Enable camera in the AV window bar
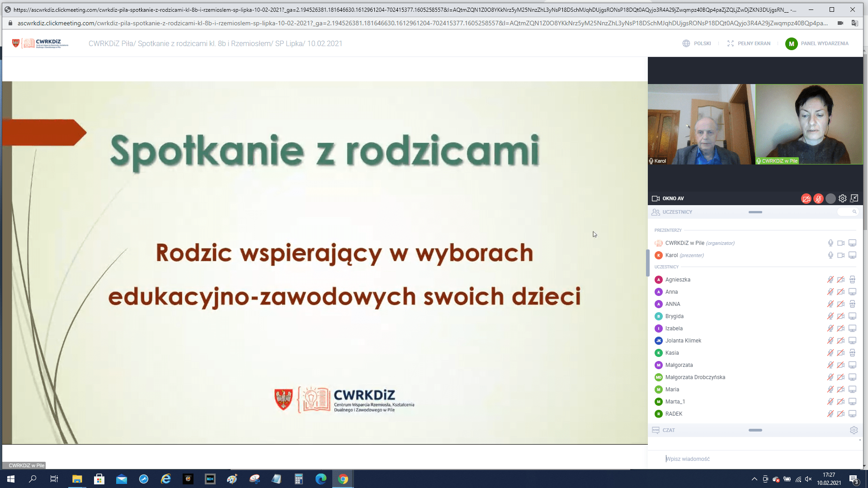Image resolution: width=868 pixels, height=488 pixels. tap(806, 199)
